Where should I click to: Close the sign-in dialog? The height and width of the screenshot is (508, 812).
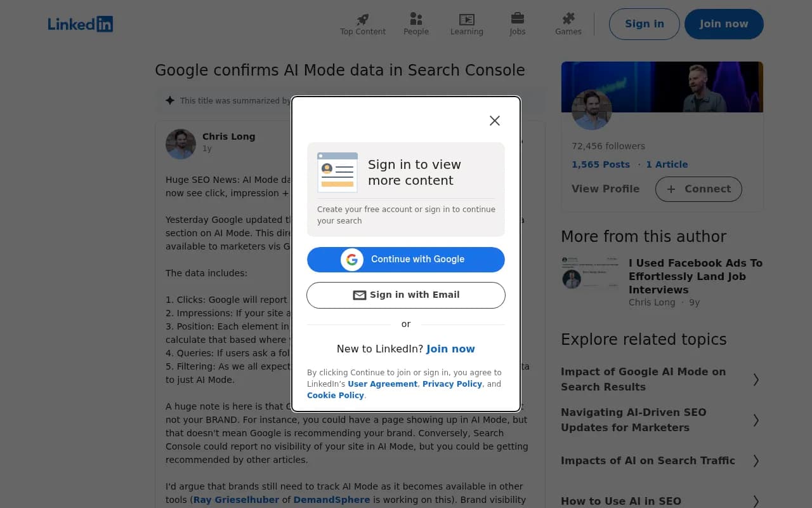(x=495, y=121)
